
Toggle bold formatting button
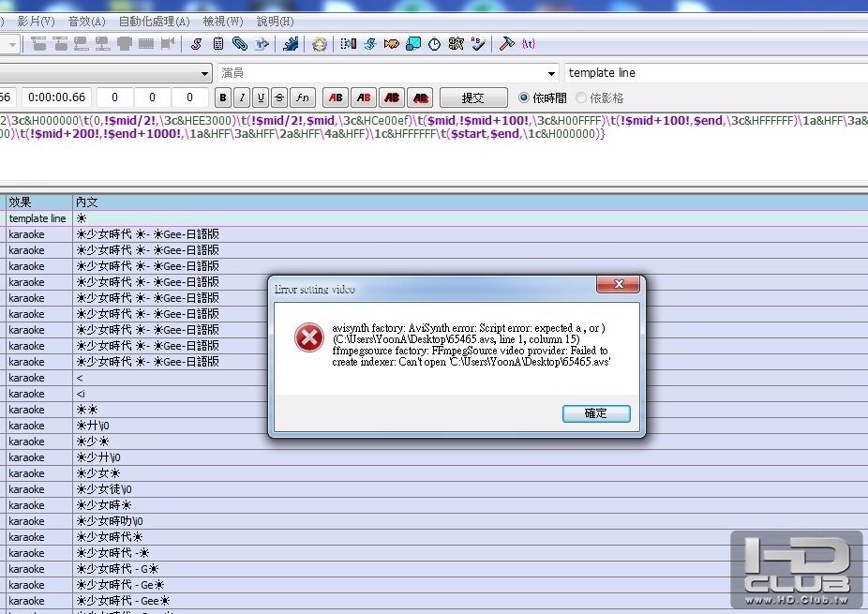pos(223,97)
